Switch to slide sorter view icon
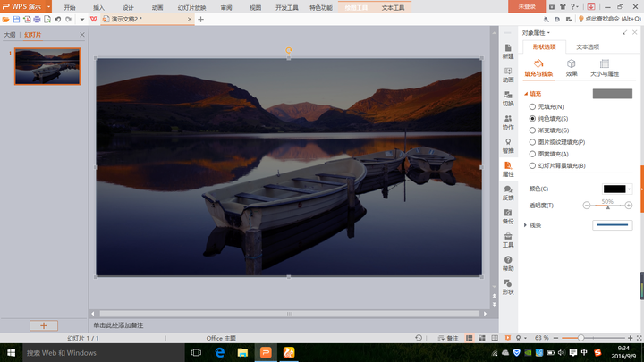 click(482, 338)
